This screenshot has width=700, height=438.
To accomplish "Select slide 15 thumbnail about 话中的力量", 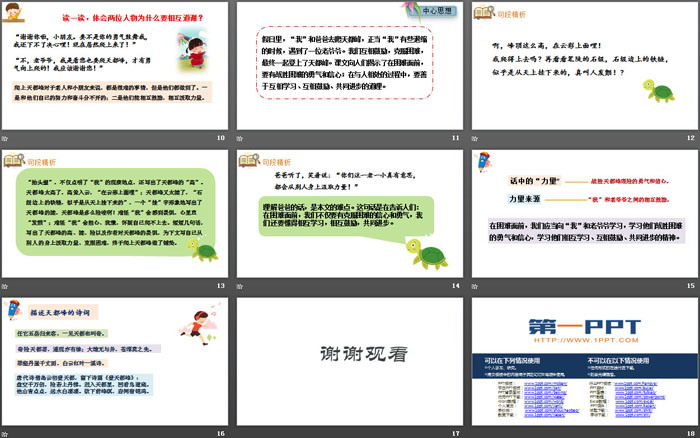I will click(x=585, y=213).
